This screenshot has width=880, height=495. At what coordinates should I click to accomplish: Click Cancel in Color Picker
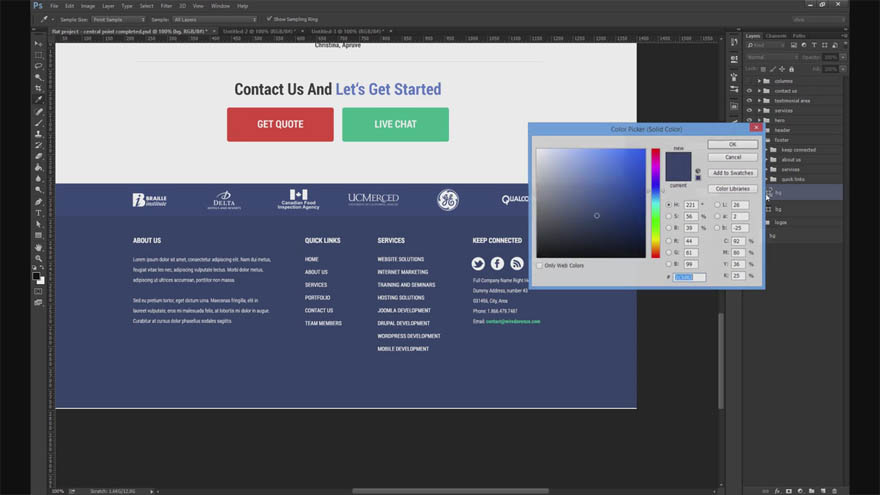pyautogui.click(x=732, y=157)
